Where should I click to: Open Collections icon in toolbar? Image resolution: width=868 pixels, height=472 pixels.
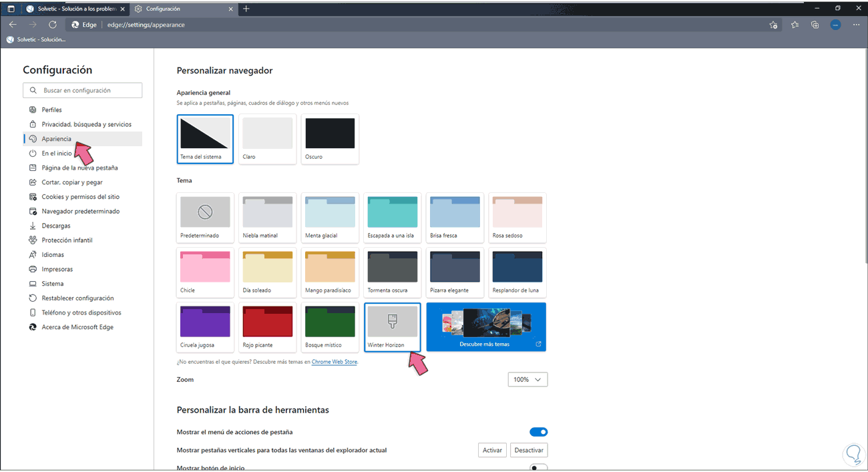[815, 25]
